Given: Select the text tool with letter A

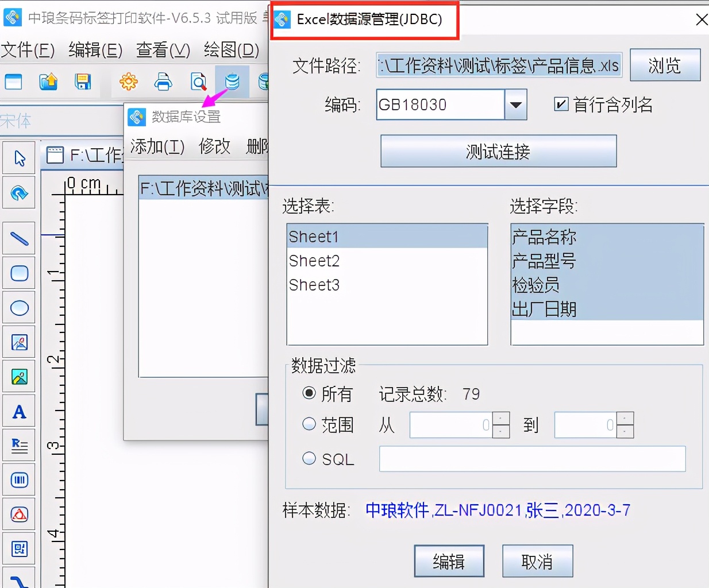Looking at the screenshot, I should (x=19, y=411).
